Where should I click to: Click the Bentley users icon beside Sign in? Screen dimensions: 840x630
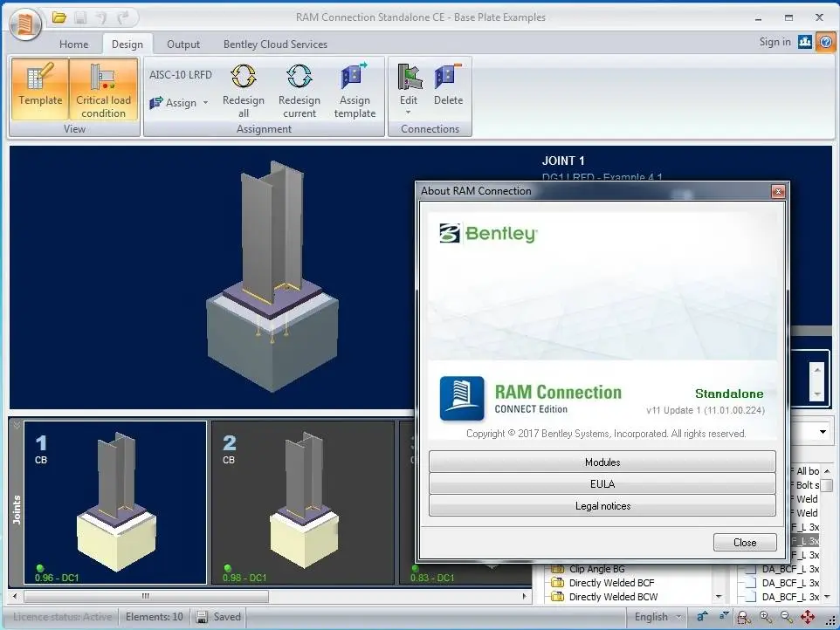(805, 42)
